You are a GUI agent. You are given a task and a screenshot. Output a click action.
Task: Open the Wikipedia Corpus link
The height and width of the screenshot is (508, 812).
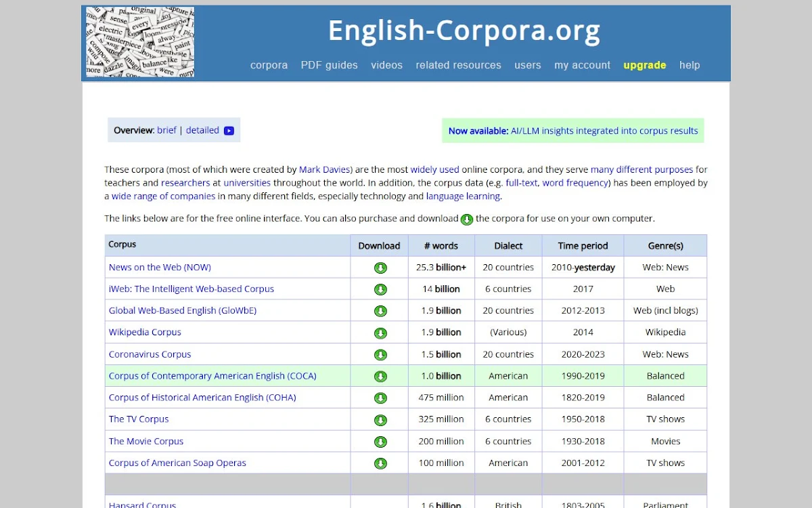[145, 333]
